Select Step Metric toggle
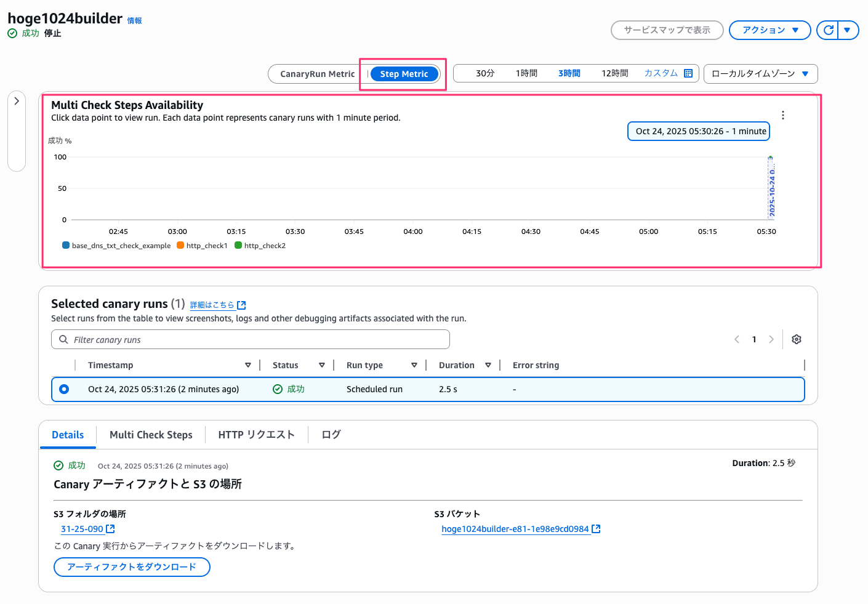 tap(404, 74)
